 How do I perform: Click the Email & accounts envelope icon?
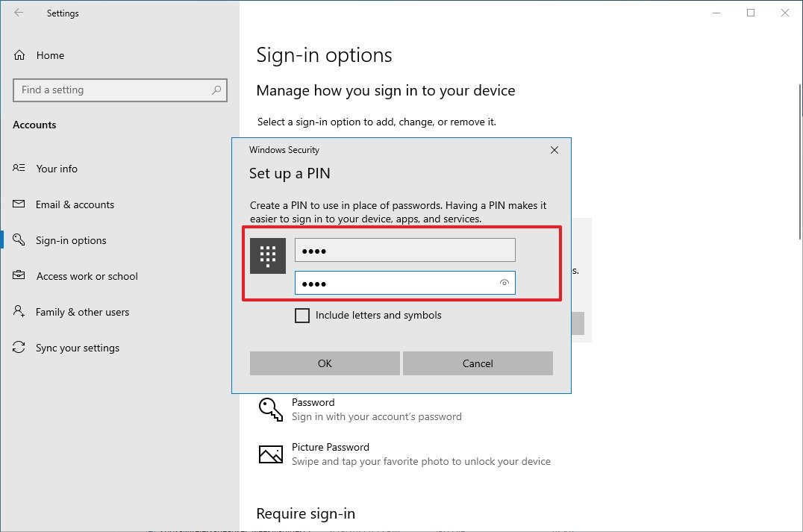click(x=19, y=204)
